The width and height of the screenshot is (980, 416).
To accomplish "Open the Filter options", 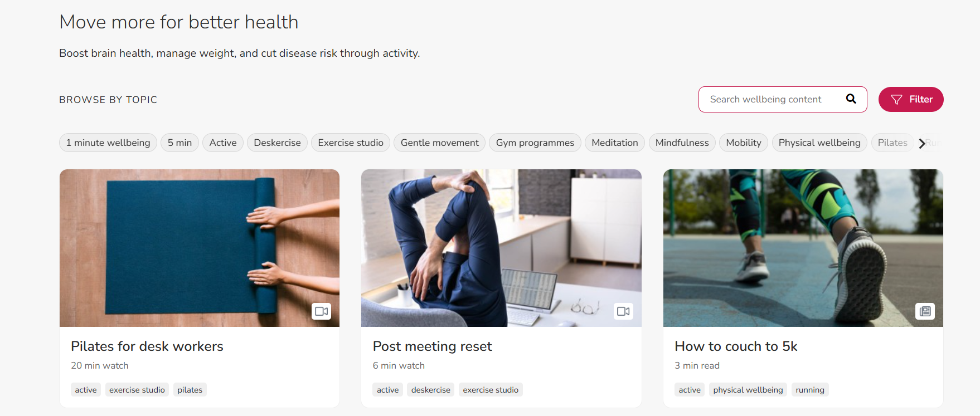I will (x=910, y=99).
